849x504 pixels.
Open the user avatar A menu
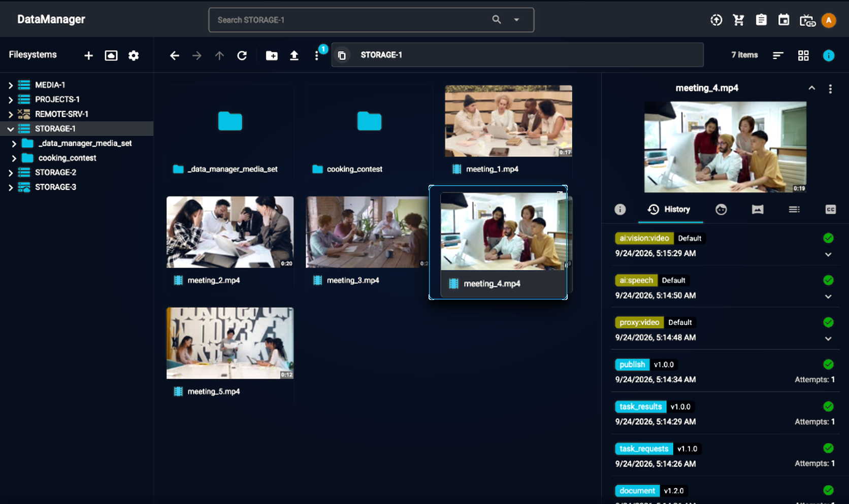pyautogui.click(x=829, y=20)
